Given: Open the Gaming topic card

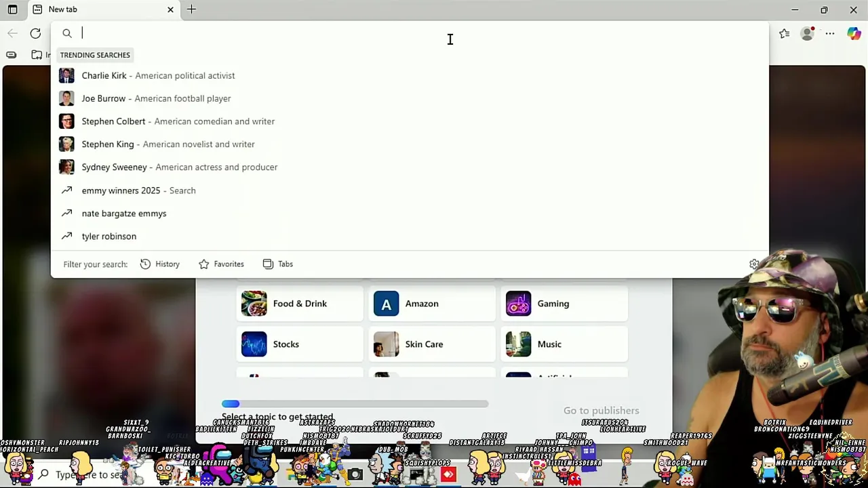Looking at the screenshot, I should (x=565, y=304).
